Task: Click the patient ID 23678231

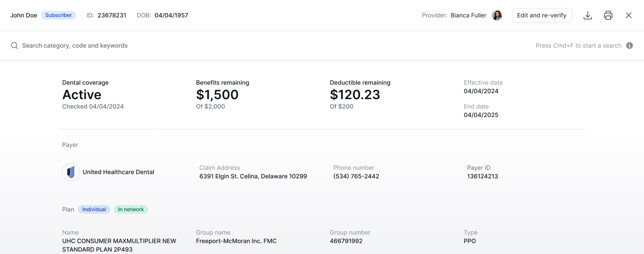Action: point(112,15)
